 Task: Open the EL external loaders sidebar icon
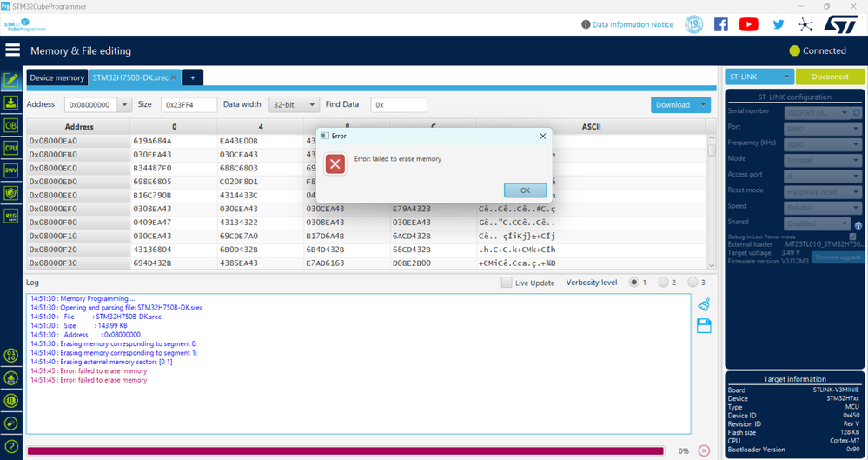tap(11, 401)
